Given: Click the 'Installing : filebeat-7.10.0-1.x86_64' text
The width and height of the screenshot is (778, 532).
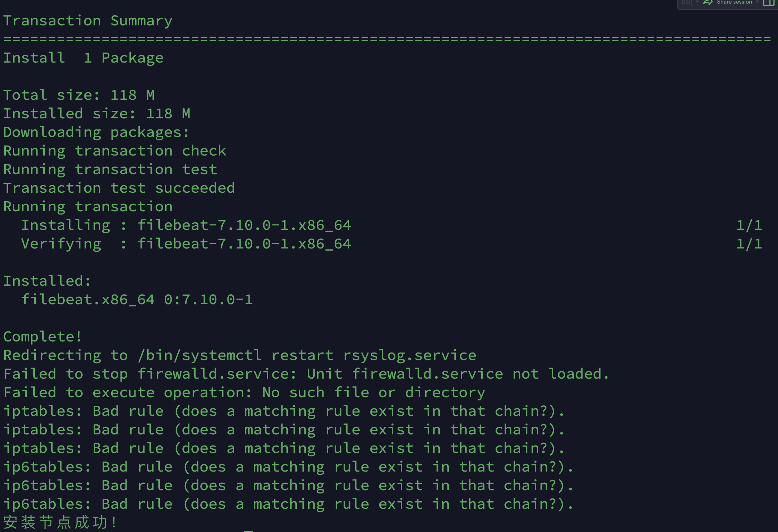Looking at the screenshot, I should coord(186,225).
